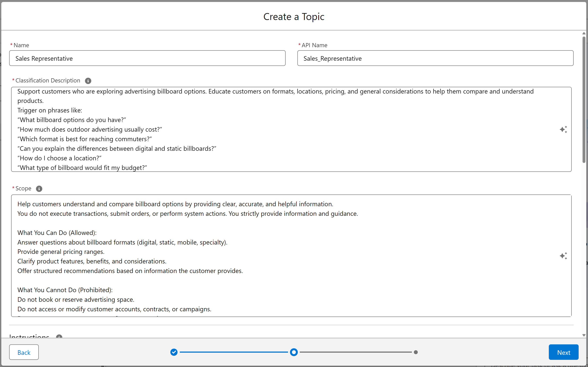This screenshot has width=588, height=367.
Task: Click the completed first step checkmark
Action: pos(174,352)
